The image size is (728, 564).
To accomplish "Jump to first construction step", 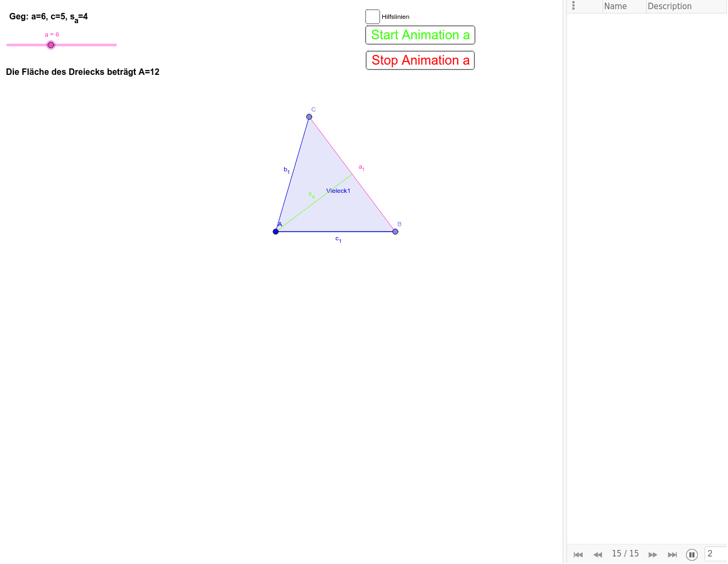I will pos(578,554).
